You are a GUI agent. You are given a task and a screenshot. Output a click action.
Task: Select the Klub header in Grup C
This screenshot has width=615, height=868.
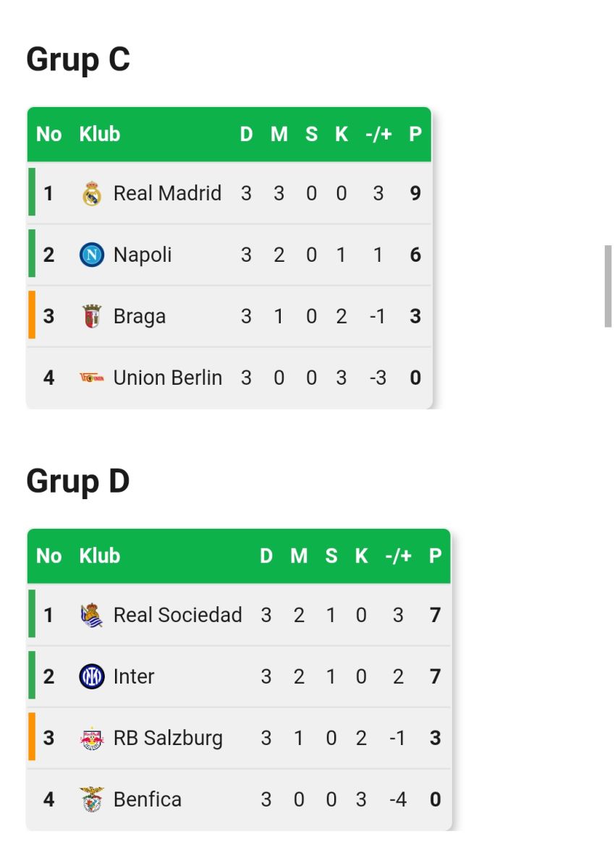[100, 134]
